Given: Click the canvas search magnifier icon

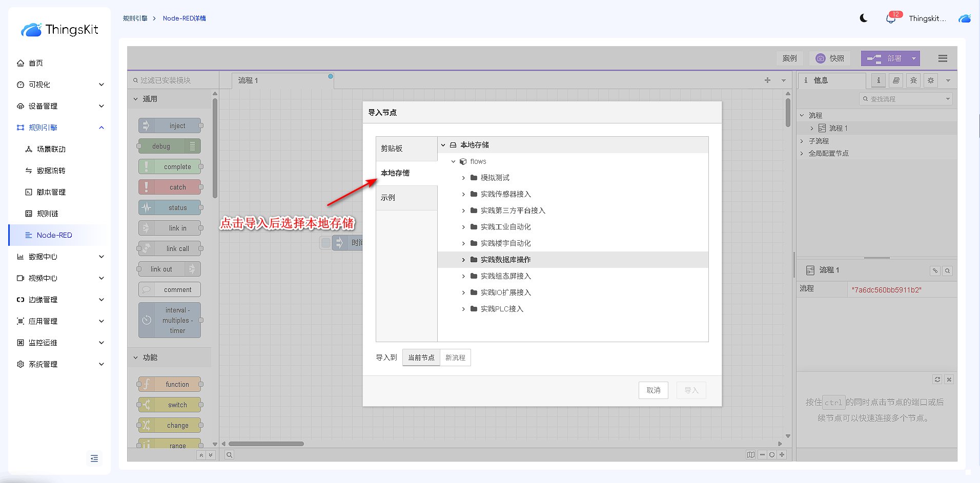Looking at the screenshot, I should coord(230,455).
